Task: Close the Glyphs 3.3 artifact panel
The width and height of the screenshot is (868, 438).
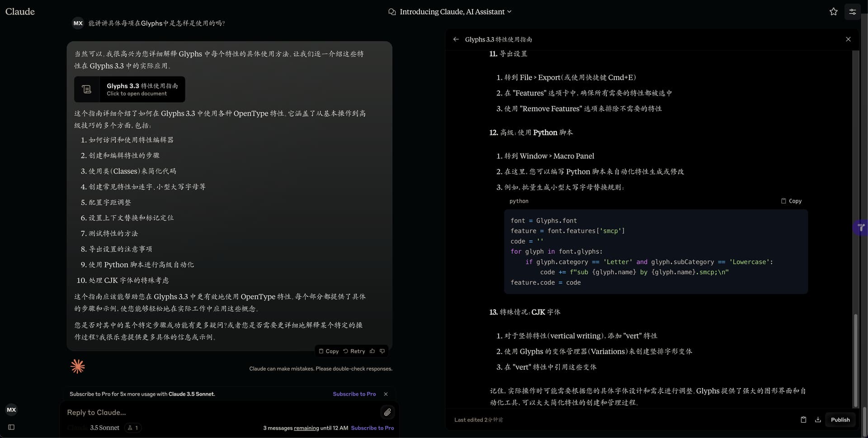Action: click(x=848, y=39)
